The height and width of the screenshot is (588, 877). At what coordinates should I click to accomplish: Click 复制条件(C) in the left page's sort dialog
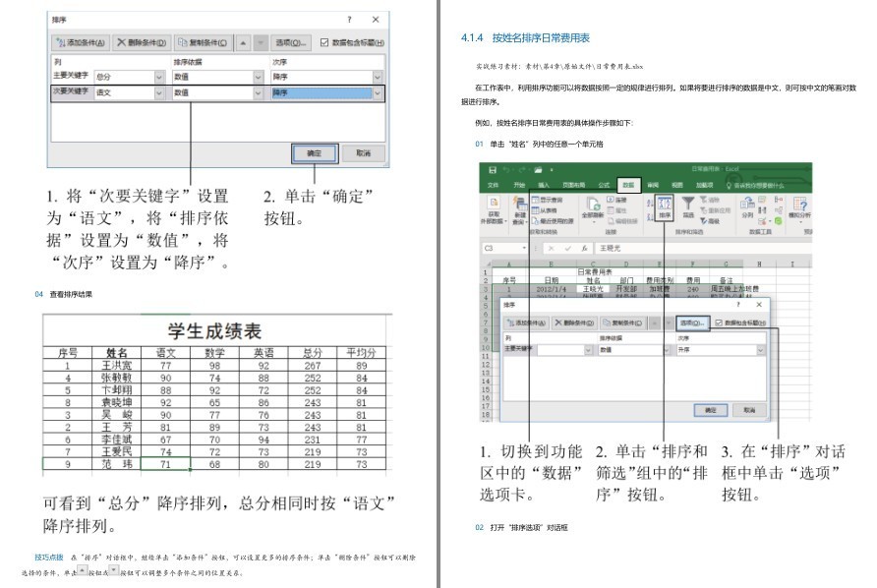pos(203,42)
